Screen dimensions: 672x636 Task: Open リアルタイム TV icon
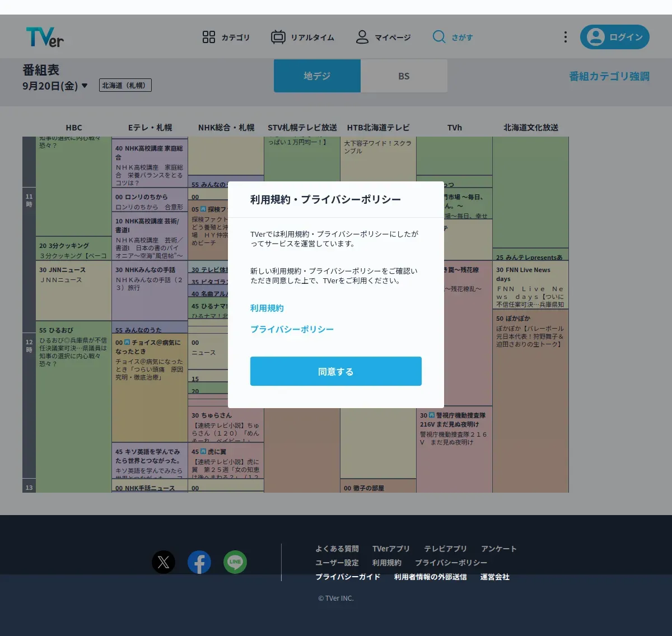pos(278,37)
